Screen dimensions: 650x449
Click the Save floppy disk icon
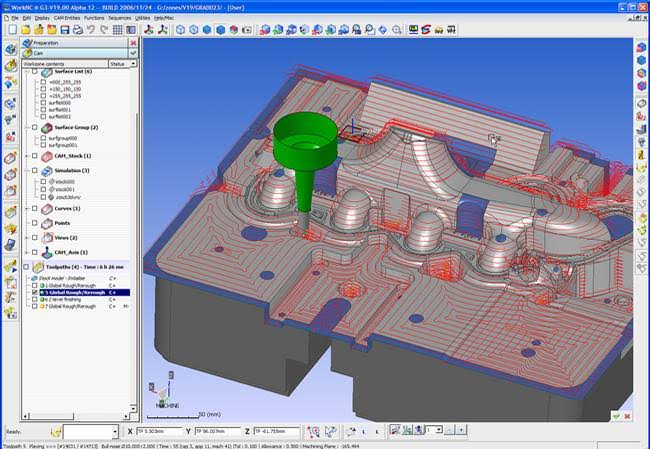[65, 30]
